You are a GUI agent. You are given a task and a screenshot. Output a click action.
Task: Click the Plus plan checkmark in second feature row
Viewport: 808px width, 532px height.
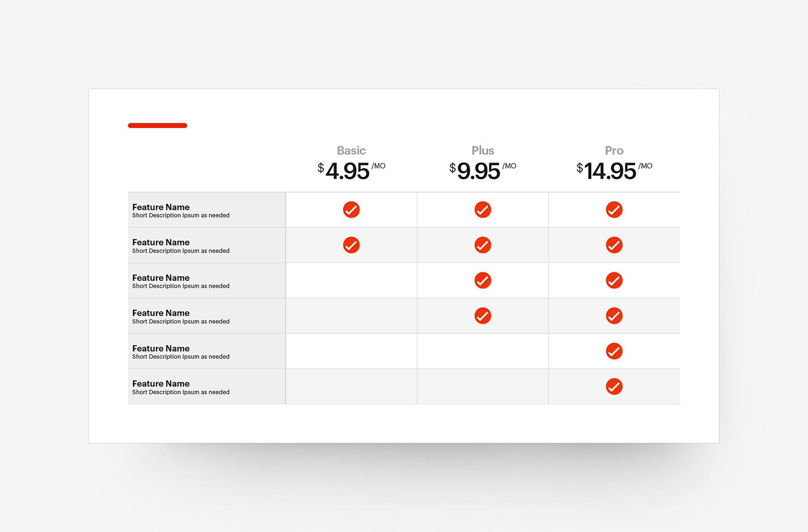tap(483, 245)
